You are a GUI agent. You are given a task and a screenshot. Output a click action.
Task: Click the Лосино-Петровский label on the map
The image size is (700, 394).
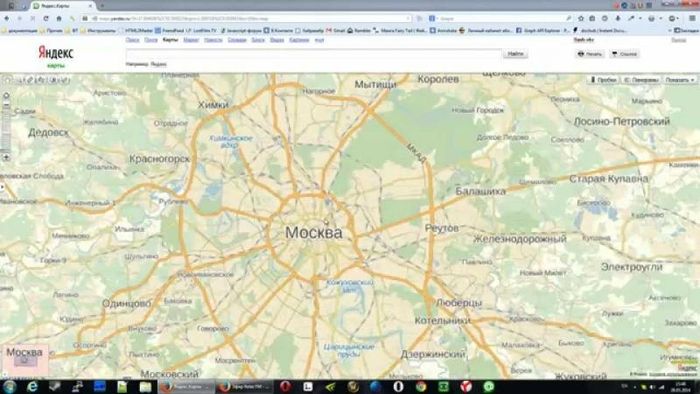(622, 121)
